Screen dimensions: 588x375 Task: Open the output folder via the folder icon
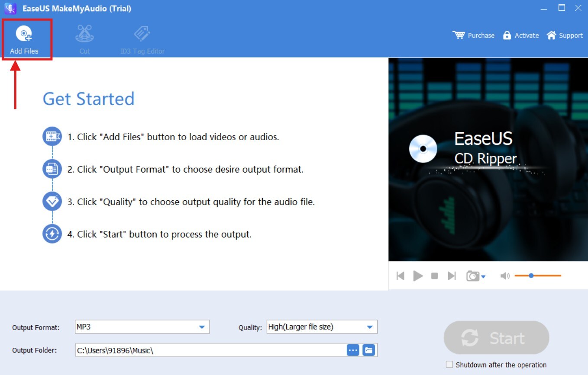369,350
